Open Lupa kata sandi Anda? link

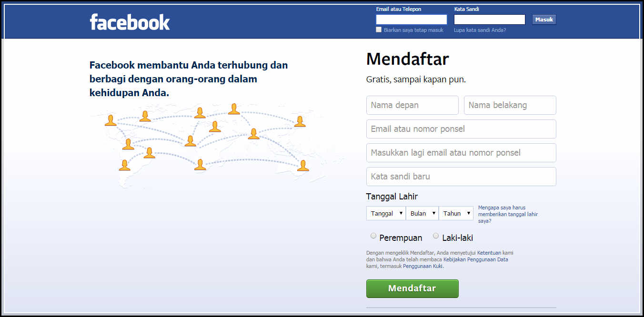[x=480, y=30]
